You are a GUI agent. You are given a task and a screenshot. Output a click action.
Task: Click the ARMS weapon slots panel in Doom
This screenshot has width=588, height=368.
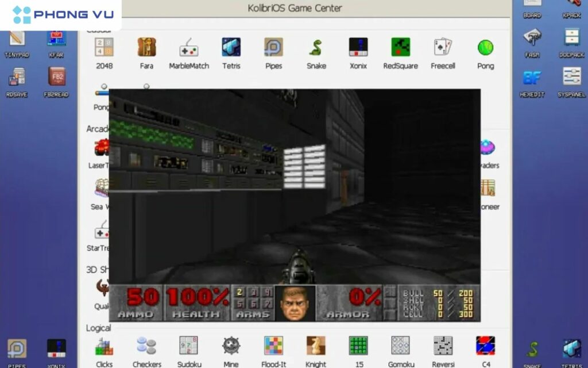253,302
